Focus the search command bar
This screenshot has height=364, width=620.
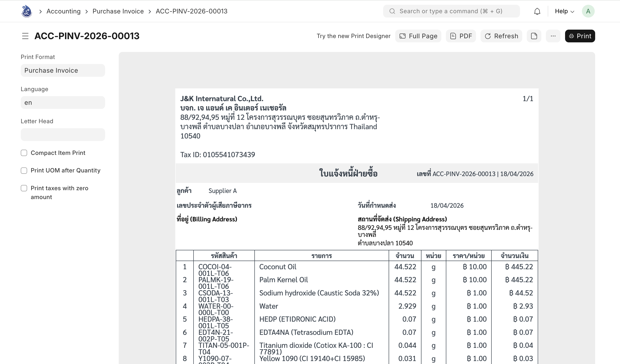click(x=451, y=11)
